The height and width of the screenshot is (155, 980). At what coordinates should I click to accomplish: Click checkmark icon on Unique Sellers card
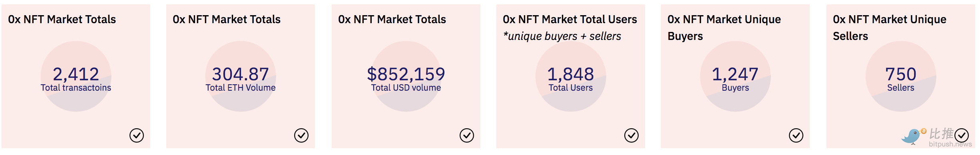(x=962, y=135)
